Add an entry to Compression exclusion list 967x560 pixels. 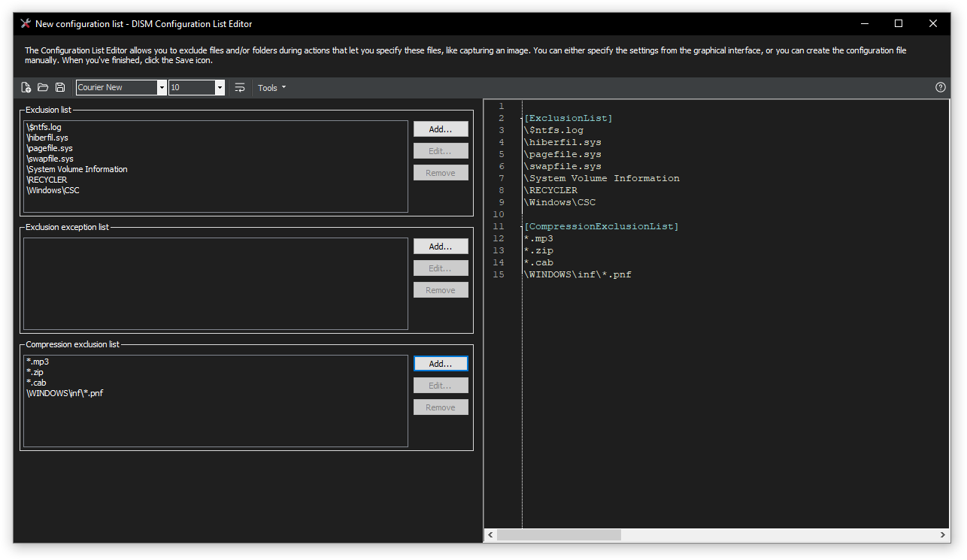coord(440,364)
